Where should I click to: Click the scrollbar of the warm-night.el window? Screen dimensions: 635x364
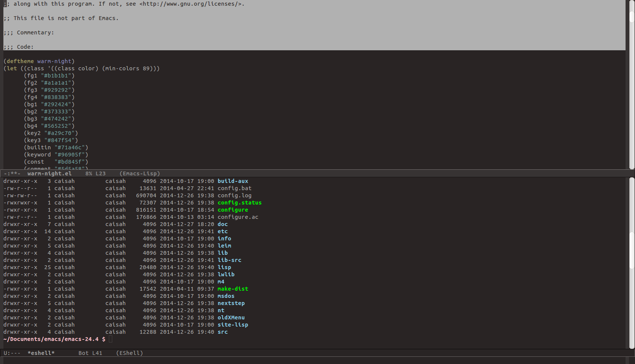tap(632, 84)
